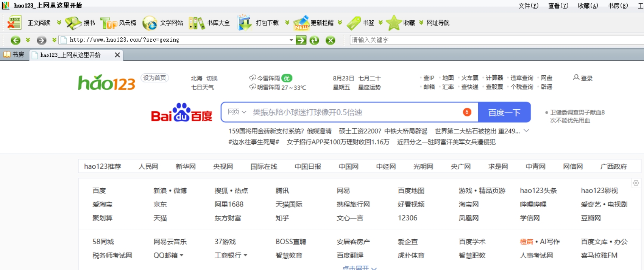
Task: Open the 网页 search type dropdown
Action: click(237, 112)
